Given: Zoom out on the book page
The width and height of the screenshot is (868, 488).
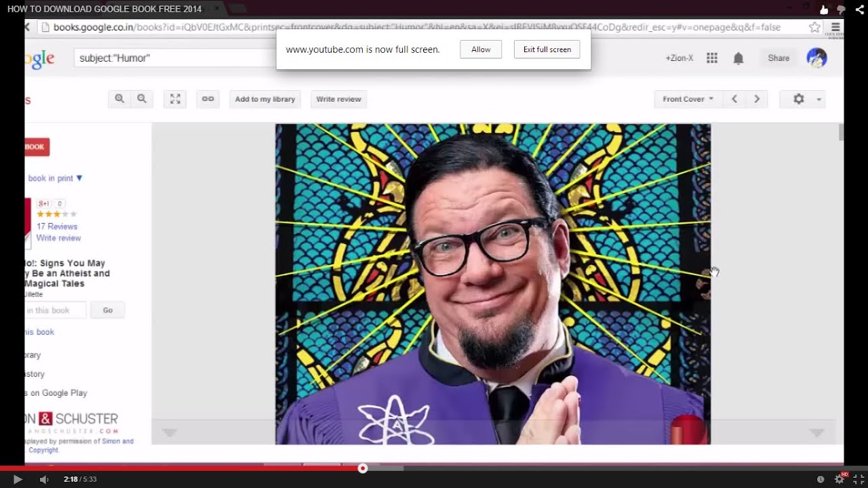Looking at the screenshot, I should [x=142, y=99].
